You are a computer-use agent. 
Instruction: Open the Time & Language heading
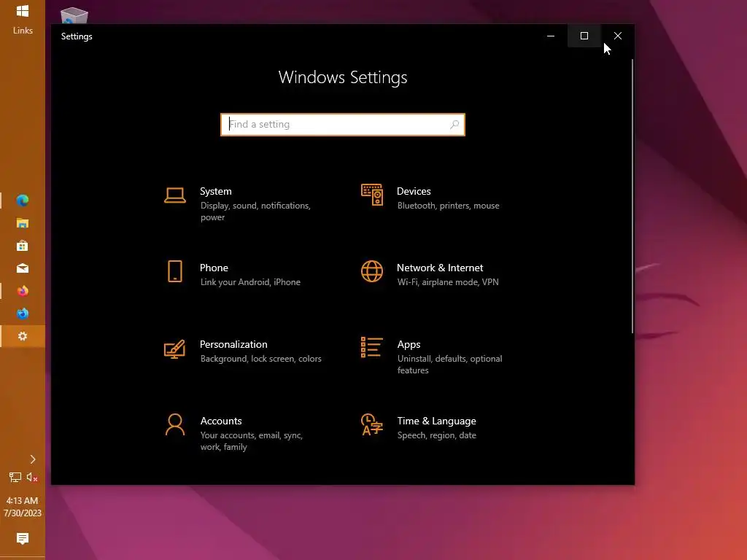click(436, 421)
